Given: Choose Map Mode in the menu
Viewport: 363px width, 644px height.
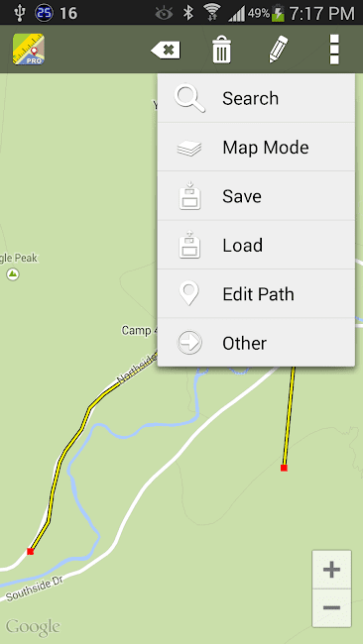Looking at the screenshot, I should [x=256, y=147].
